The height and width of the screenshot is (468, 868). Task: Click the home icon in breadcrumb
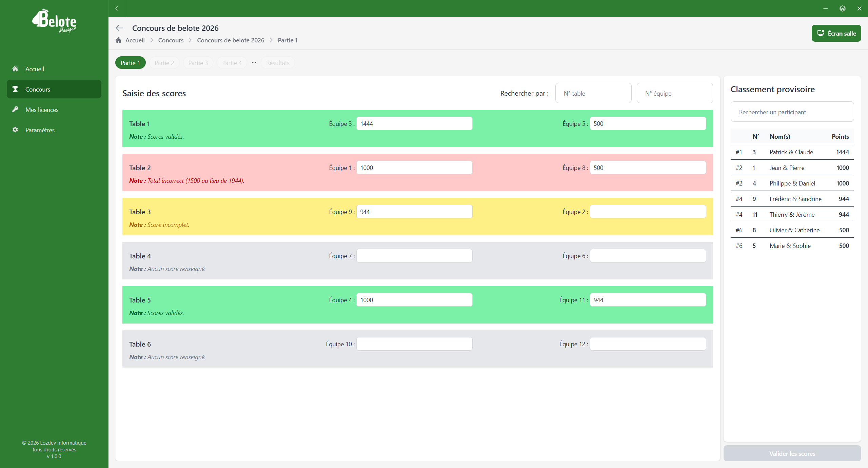119,40
